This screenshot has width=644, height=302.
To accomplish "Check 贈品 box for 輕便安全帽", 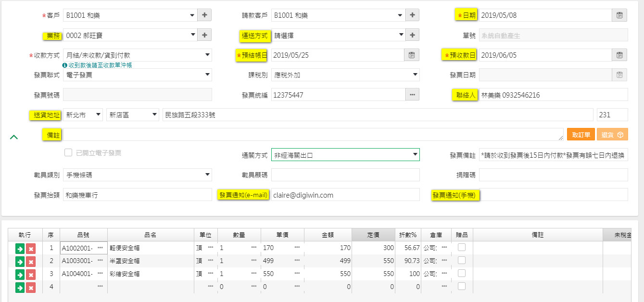I will pos(462,247).
